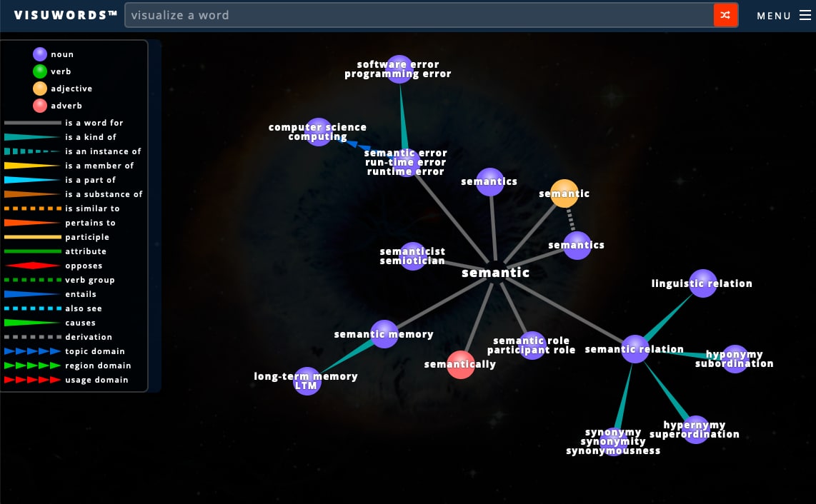Click the central semantic word node
Viewport: 816px width, 504px height.
(495, 273)
